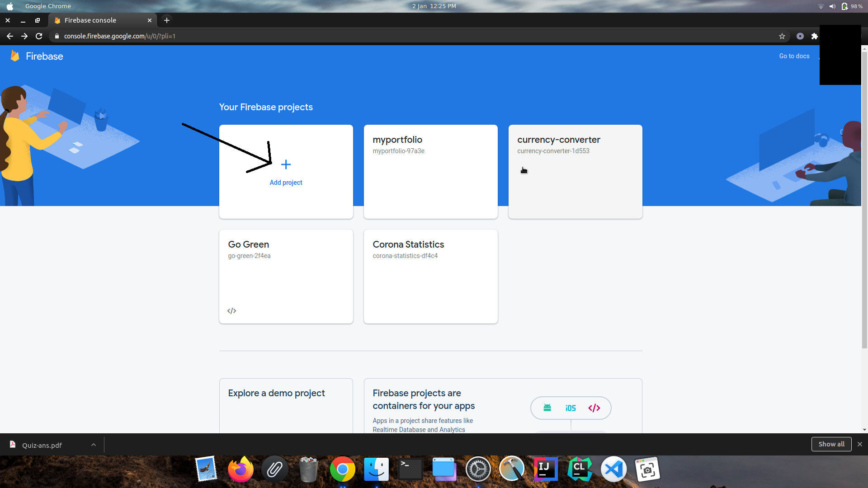Open the myportfolio project card
Image resolution: width=868 pixels, height=488 pixels.
coord(430,172)
